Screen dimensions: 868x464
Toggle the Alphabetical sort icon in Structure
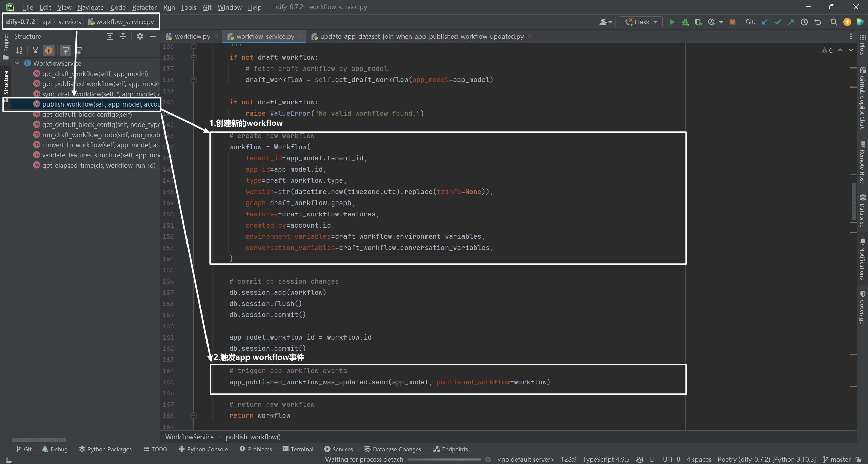19,51
